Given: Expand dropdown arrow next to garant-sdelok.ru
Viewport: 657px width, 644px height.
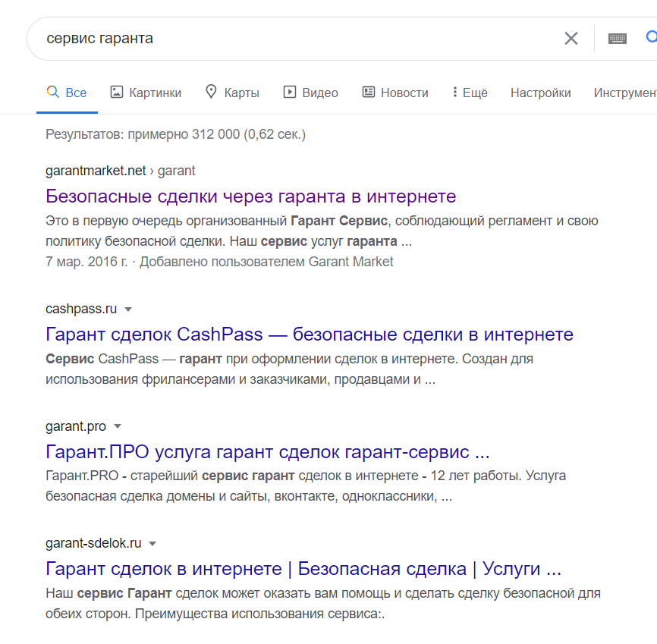Looking at the screenshot, I should (152, 544).
